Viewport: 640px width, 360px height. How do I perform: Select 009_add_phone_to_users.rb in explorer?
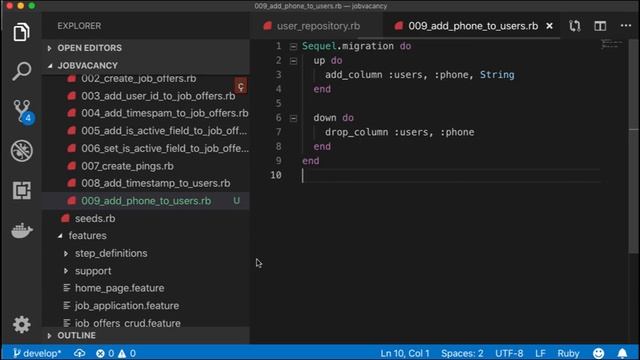145,201
